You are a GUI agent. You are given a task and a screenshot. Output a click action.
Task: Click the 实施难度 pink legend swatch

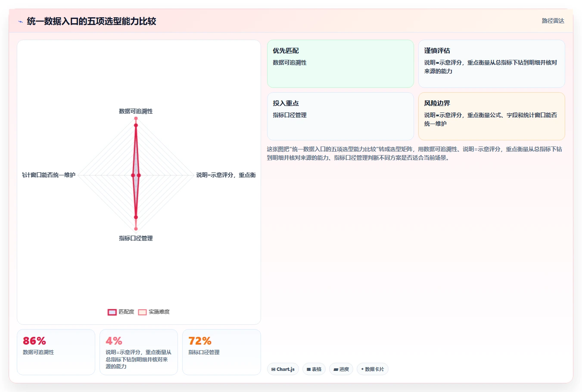[142, 312]
